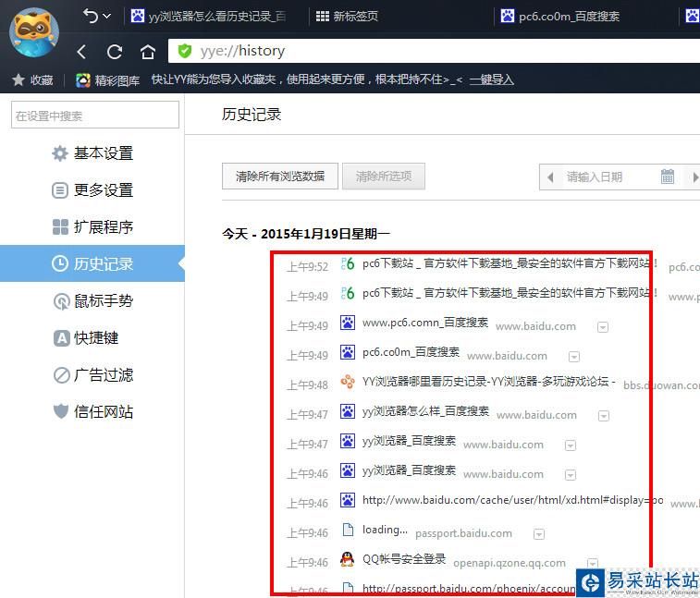The image size is (700, 598).
Task: Open the calendar date picker icon
Action: (668, 177)
